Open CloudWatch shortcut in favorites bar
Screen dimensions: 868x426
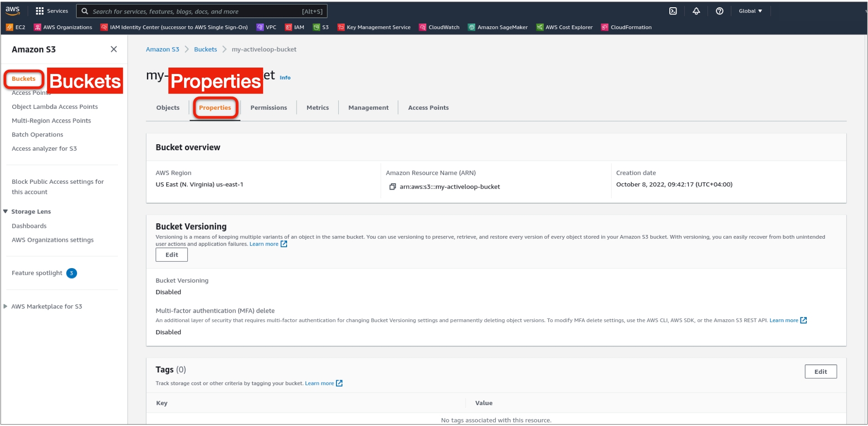(439, 27)
